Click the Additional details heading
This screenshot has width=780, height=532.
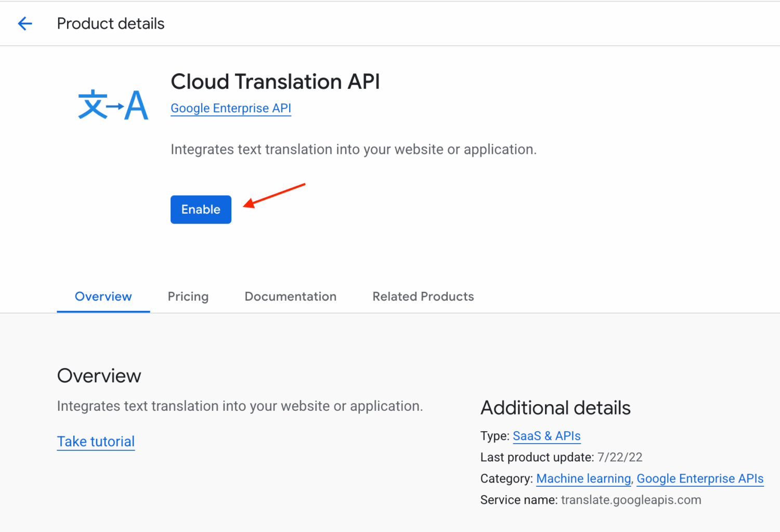(x=555, y=408)
